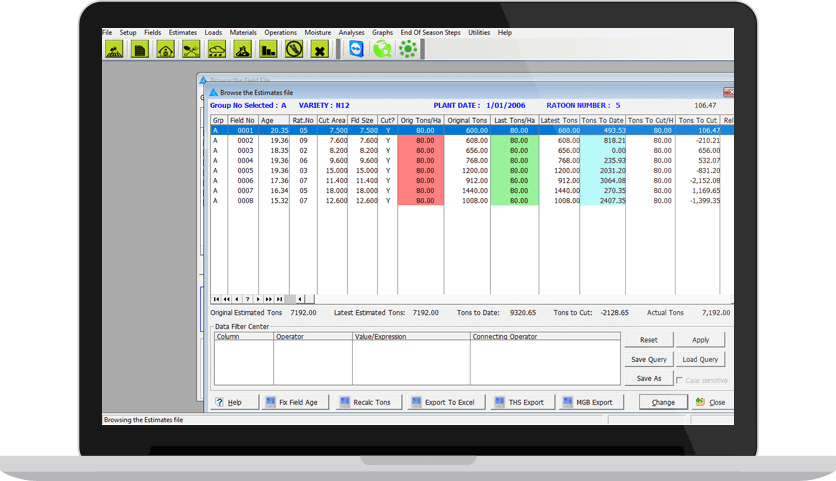Open the Loads menu
836x481 pixels.
click(x=213, y=33)
